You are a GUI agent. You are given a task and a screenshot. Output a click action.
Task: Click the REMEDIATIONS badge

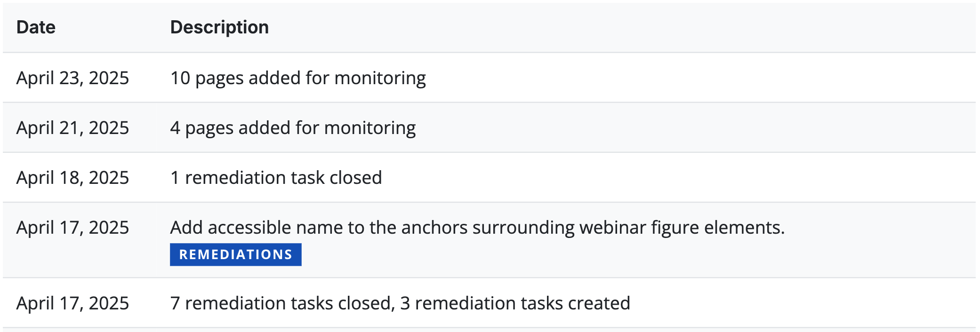[x=235, y=254]
